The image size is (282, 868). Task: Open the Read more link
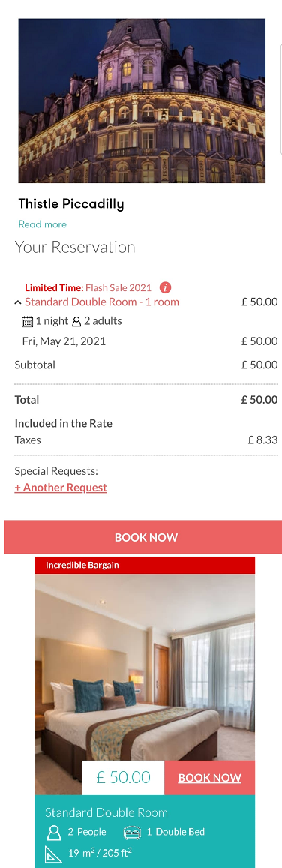(43, 224)
